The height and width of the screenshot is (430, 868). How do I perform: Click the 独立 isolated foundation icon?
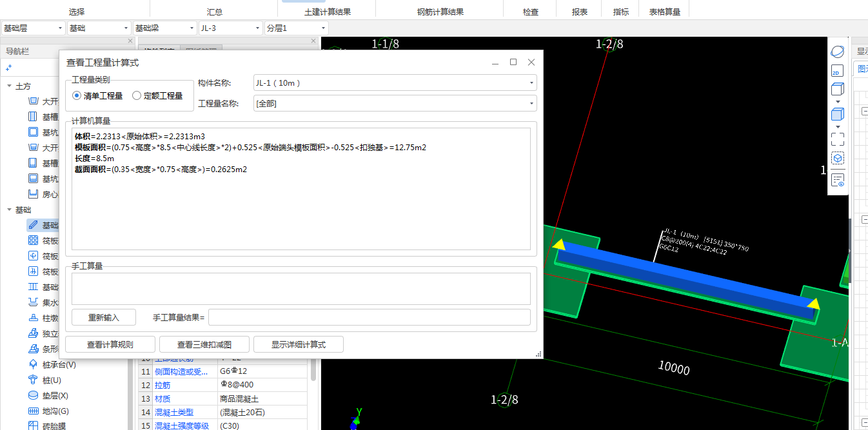[34, 333]
